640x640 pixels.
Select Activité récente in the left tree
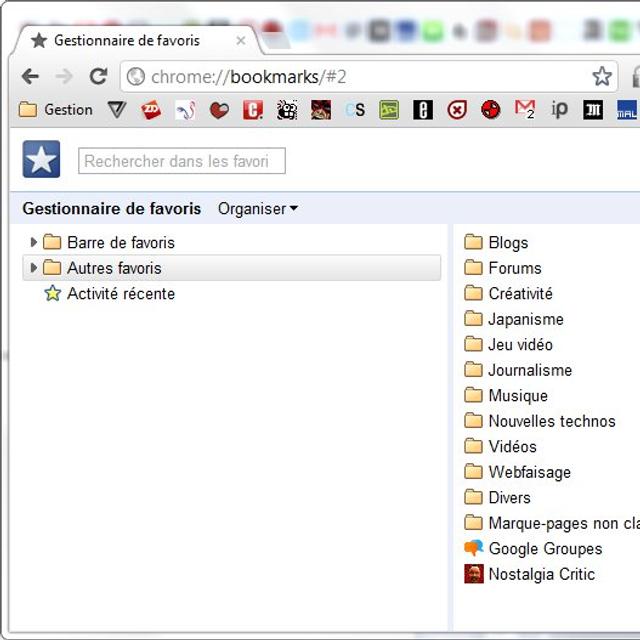[120, 294]
